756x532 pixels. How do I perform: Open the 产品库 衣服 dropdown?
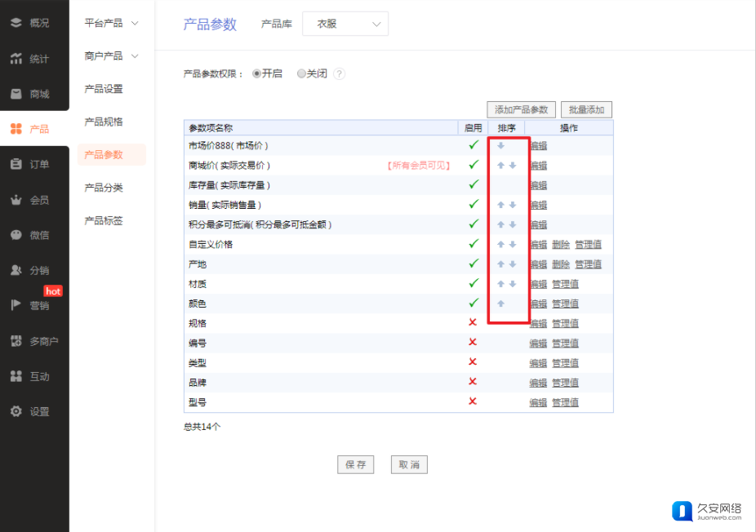(x=345, y=24)
